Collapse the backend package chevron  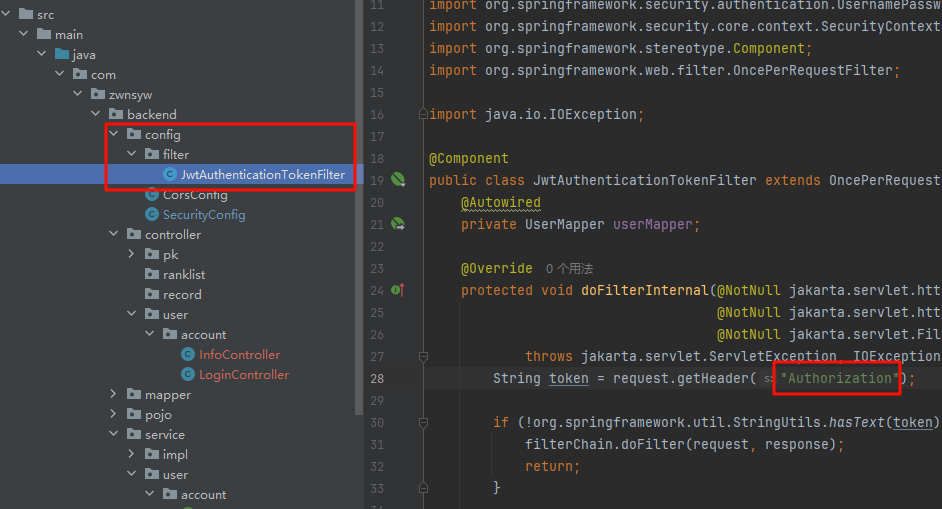96,114
